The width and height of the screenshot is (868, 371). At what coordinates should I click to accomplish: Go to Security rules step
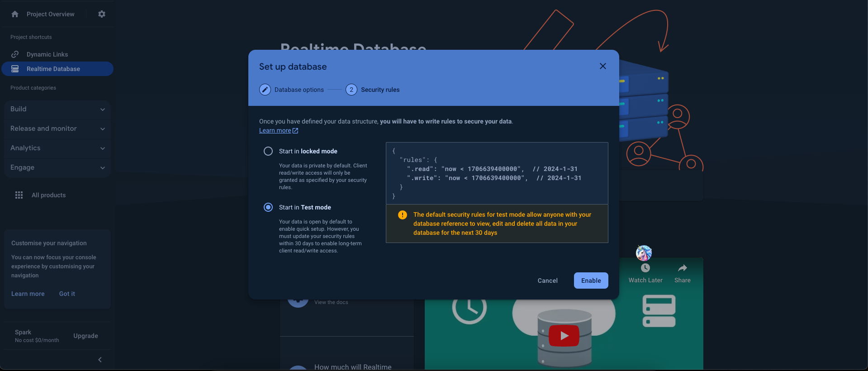click(380, 90)
